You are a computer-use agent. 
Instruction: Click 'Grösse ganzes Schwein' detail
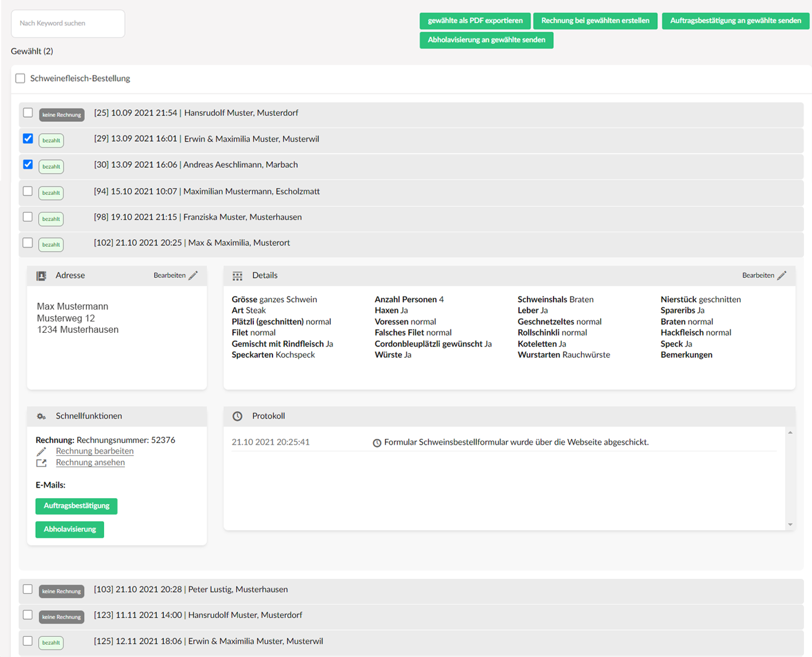coord(274,300)
